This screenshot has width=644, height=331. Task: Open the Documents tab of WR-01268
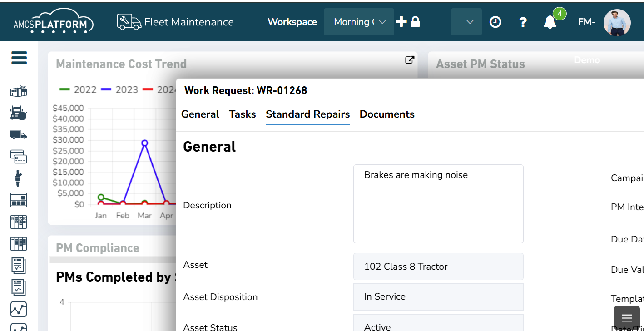(386, 114)
